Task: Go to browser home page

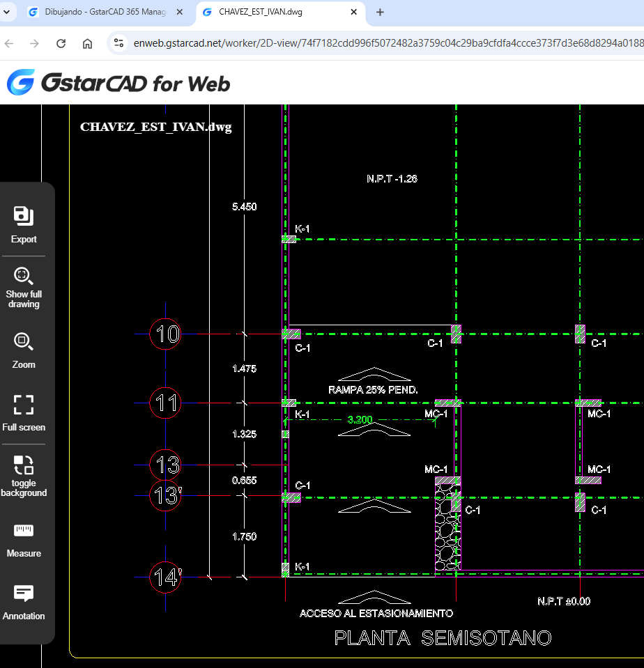Action: [x=87, y=43]
